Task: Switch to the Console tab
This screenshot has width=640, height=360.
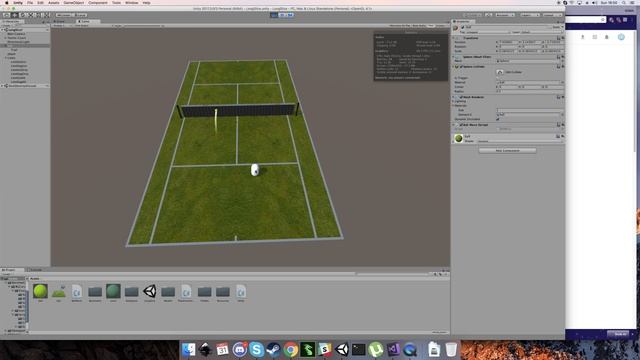Action: tap(36, 270)
